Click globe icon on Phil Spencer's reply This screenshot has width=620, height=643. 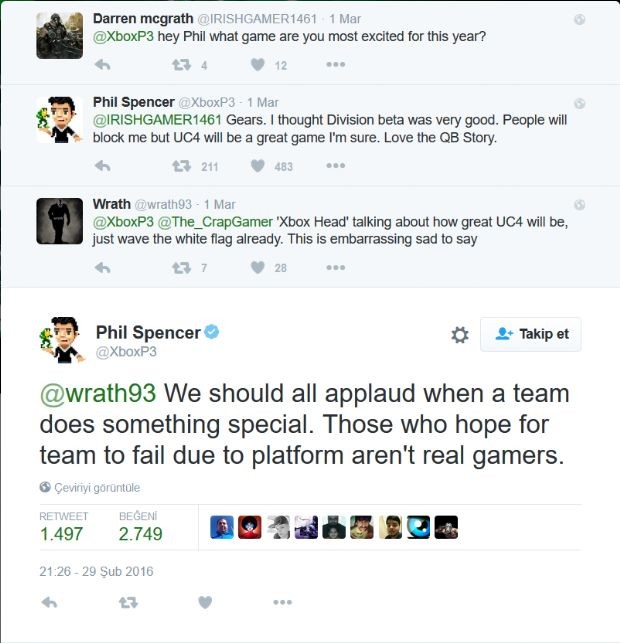[x=579, y=103]
